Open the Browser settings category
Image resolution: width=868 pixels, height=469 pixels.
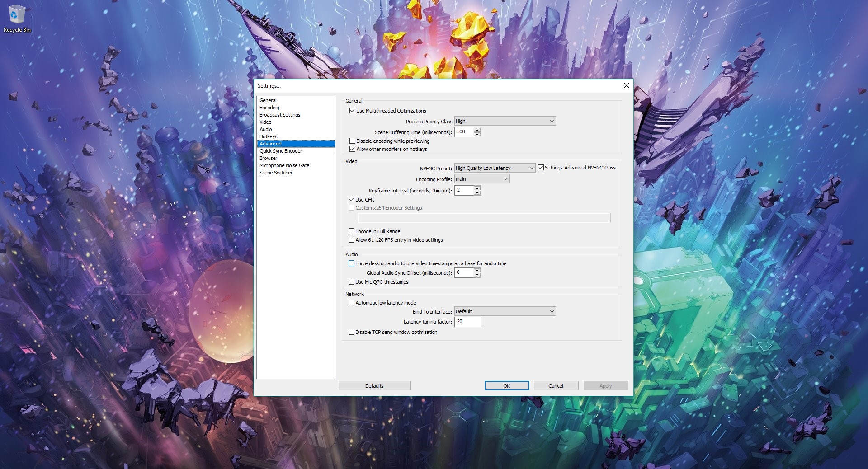tap(296, 158)
